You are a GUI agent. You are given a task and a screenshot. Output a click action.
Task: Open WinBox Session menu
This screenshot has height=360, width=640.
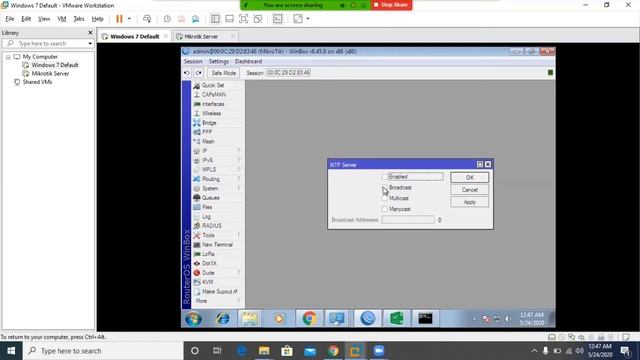click(193, 62)
